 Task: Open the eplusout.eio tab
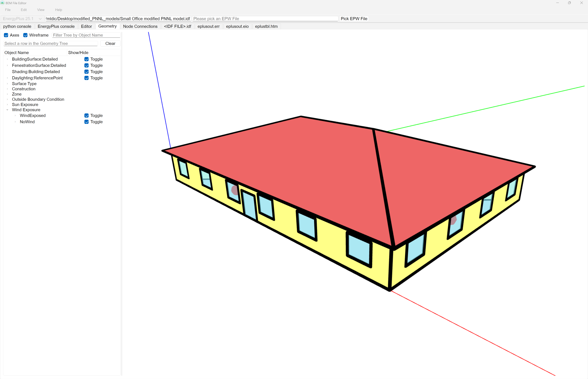237,26
